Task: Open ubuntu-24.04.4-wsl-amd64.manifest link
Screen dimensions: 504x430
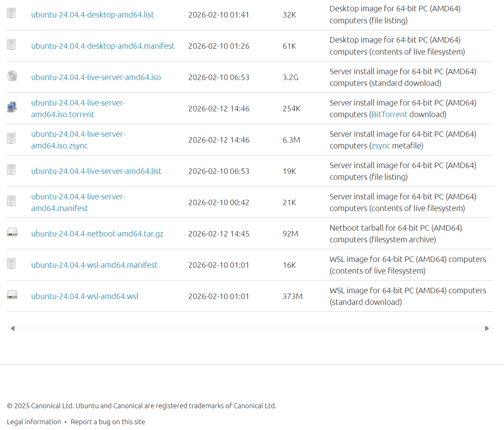Action: (94, 265)
